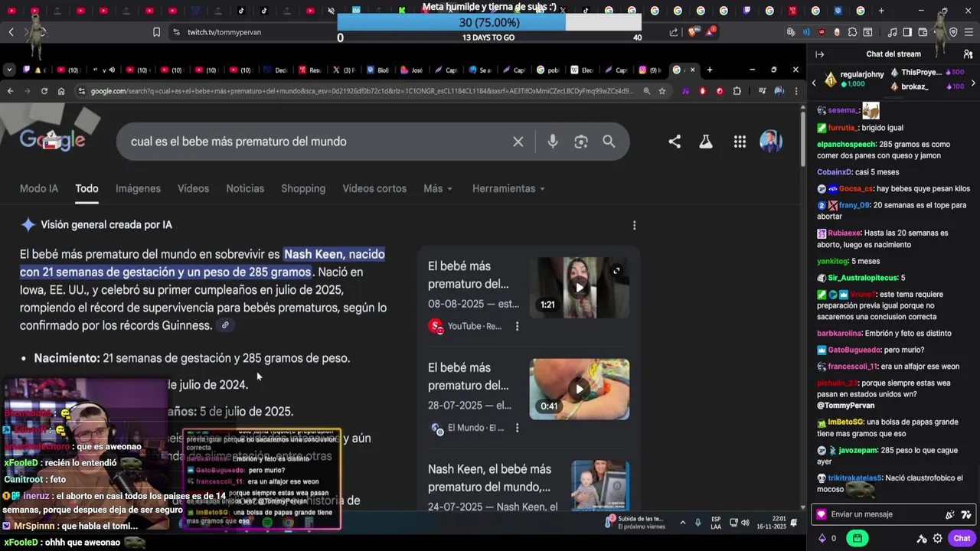Open new tab in inner browser

710,70
